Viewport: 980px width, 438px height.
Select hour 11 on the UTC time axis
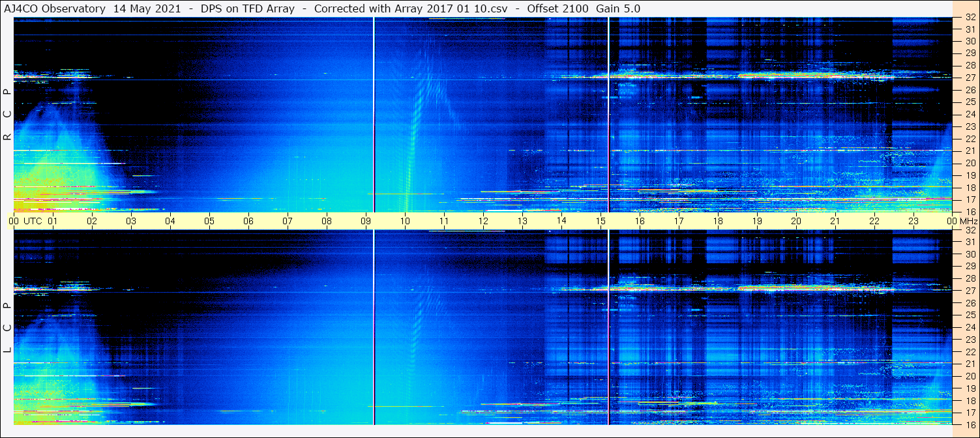[x=444, y=221]
